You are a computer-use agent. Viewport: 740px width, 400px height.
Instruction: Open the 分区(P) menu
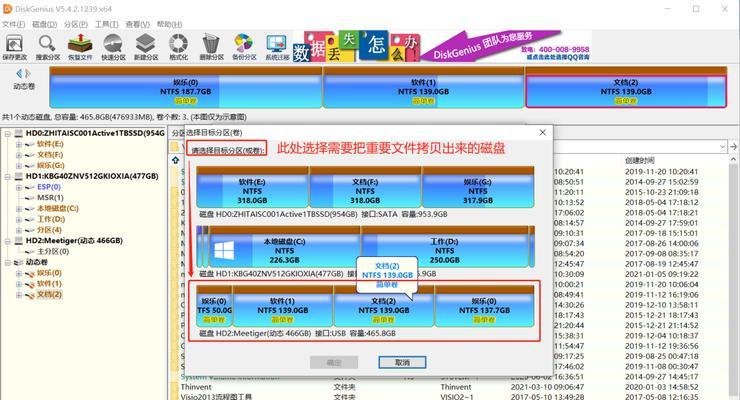coord(76,24)
